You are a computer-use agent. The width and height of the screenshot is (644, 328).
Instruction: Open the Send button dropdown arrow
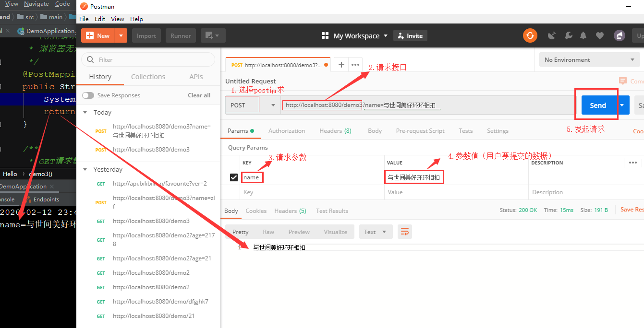(x=623, y=105)
